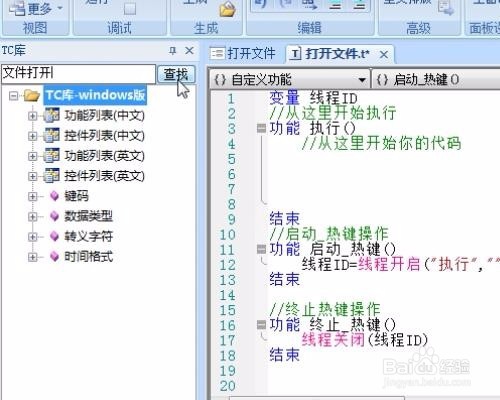Click the purple diamond icon beside 转义字符
The height and width of the screenshot is (400, 500).
point(54,236)
